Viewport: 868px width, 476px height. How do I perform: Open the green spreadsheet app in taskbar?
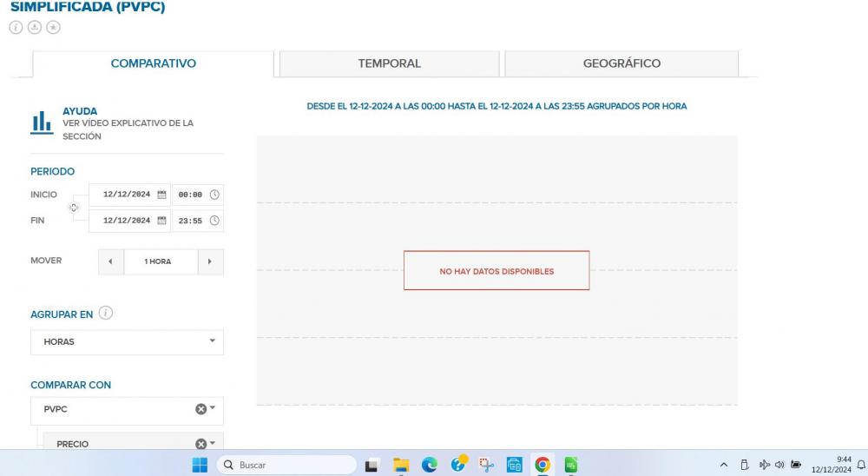coord(571,465)
